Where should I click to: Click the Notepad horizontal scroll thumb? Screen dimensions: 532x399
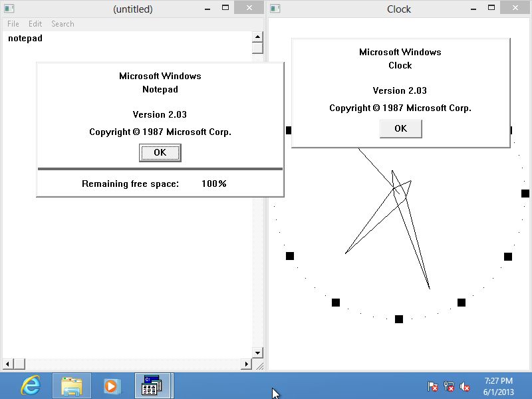pyautogui.click(x=19, y=364)
